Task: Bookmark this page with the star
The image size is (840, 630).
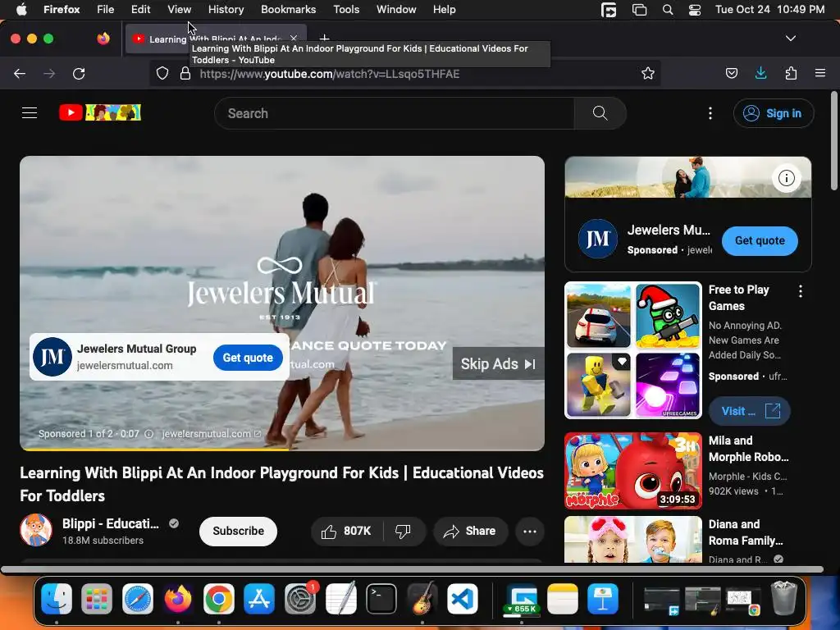Action: click(x=648, y=73)
